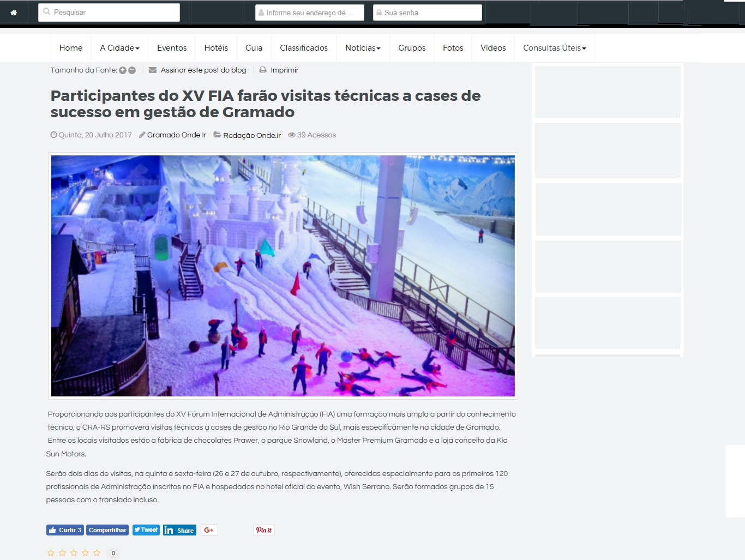Image resolution: width=745 pixels, height=560 pixels.
Task: Share the post on LinkedIn
Action: coord(179,529)
